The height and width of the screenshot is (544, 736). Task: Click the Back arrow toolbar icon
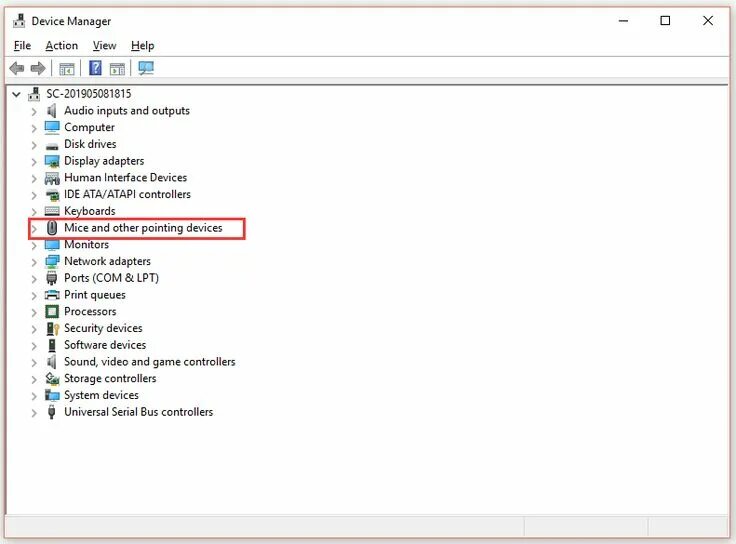[x=17, y=69]
